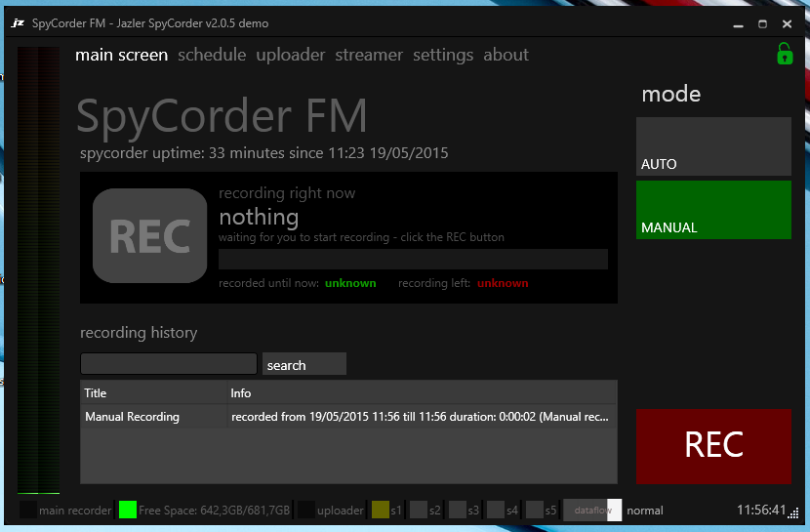Show the about tab

[x=506, y=55]
